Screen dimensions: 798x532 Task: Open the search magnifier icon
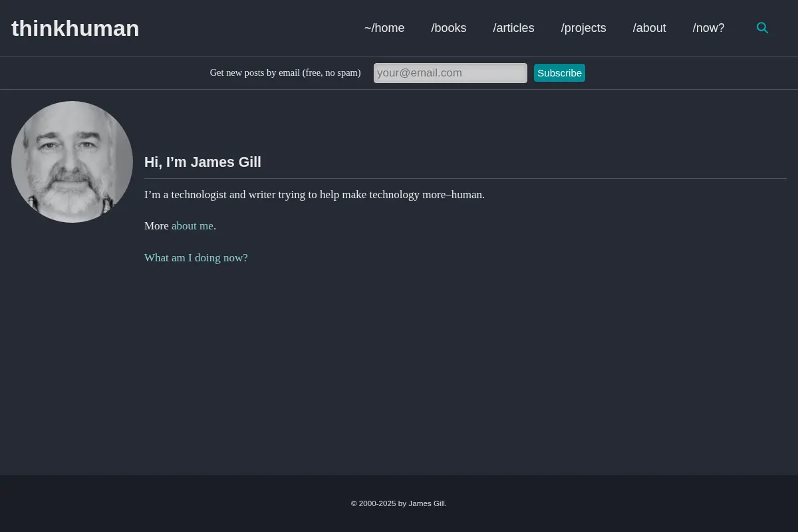(762, 28)
